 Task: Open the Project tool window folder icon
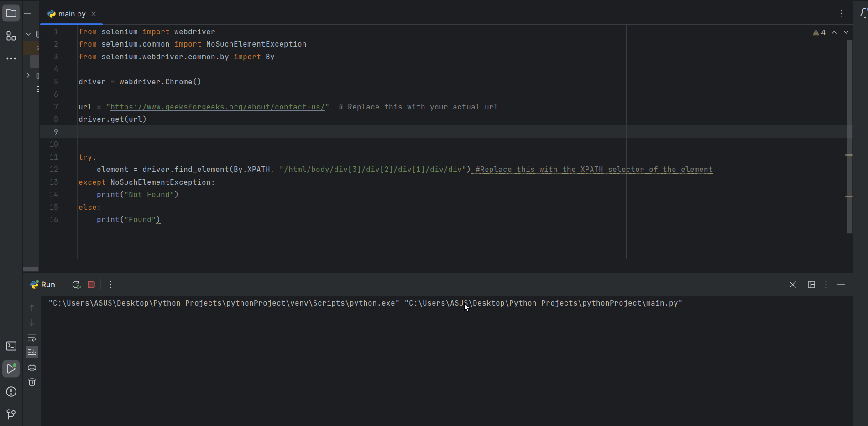(11, 13)
